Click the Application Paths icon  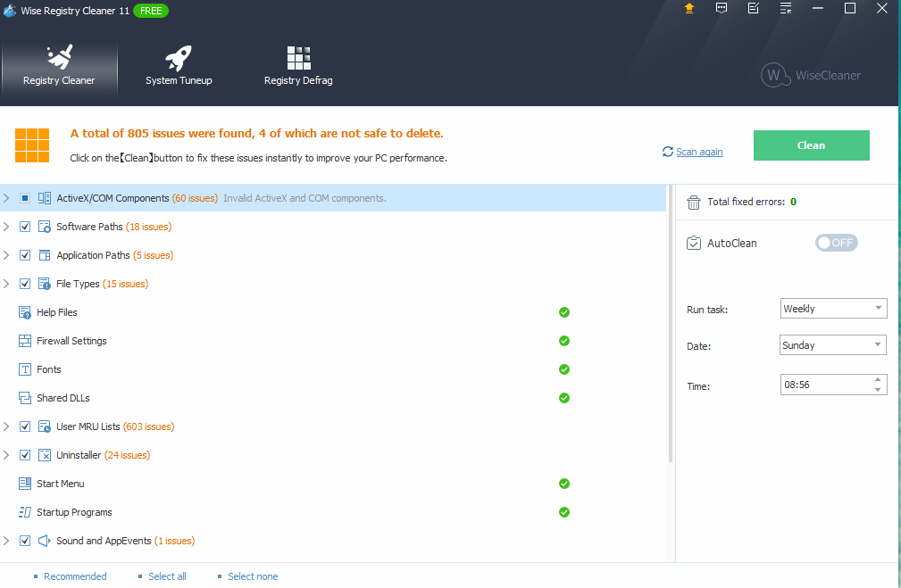pos(45,255)
